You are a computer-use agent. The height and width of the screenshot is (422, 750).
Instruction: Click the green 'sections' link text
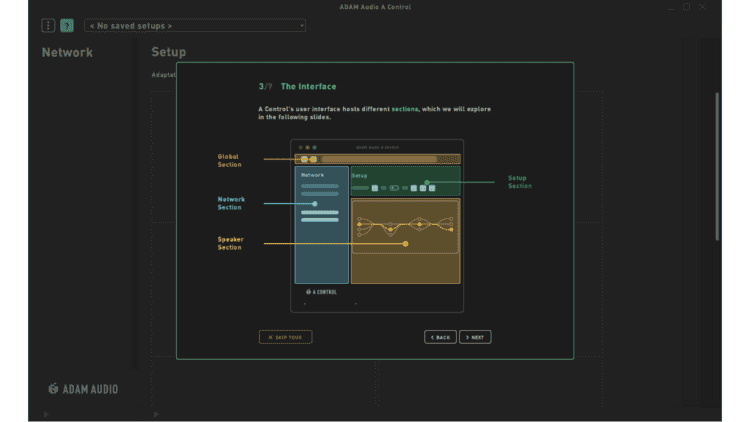pos(405,109)
